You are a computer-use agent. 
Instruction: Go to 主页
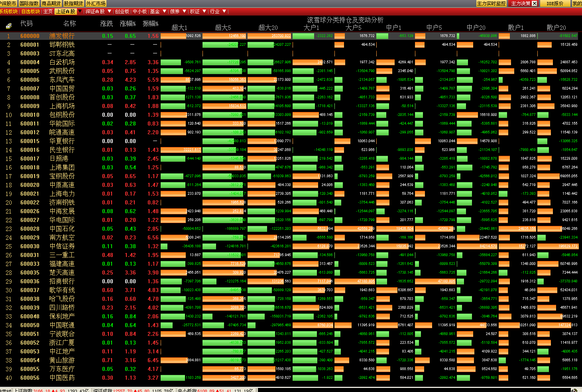[x=48, y=11]
